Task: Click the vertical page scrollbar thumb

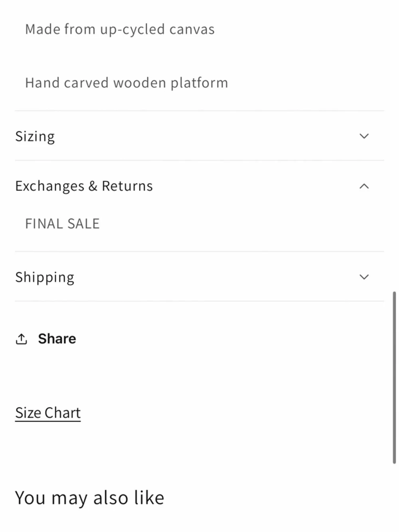Action: pos(394,378)
